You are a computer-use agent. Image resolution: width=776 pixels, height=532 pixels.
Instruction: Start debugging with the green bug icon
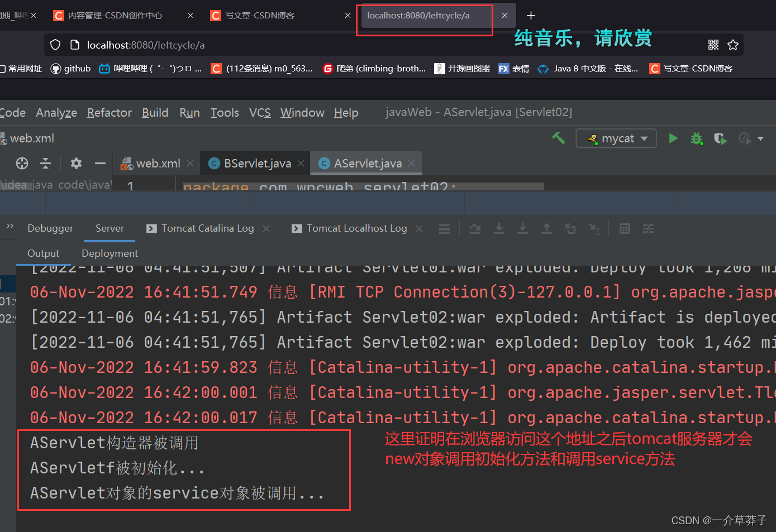pos(696,138)
